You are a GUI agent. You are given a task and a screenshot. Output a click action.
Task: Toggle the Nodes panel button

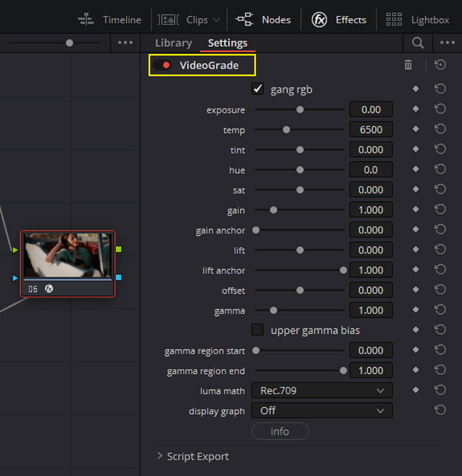pyautogui.click(x=263, y=20)
